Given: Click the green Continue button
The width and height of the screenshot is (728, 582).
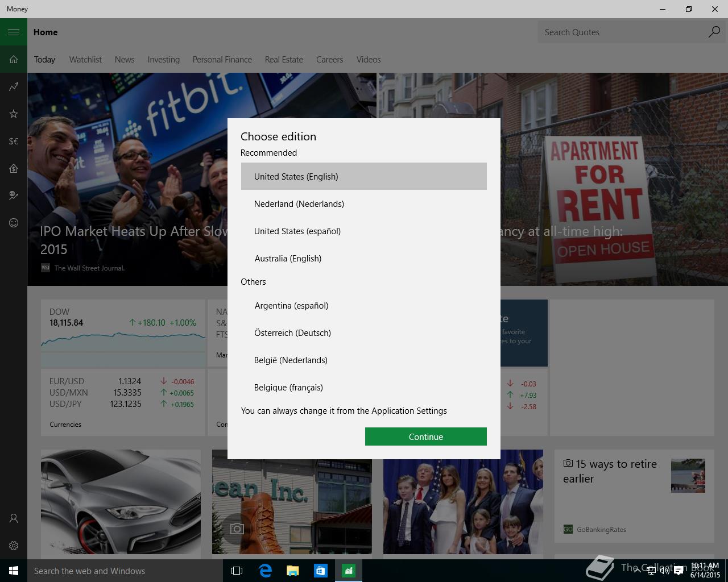Looking at the screenshot, I should (426, 436).
